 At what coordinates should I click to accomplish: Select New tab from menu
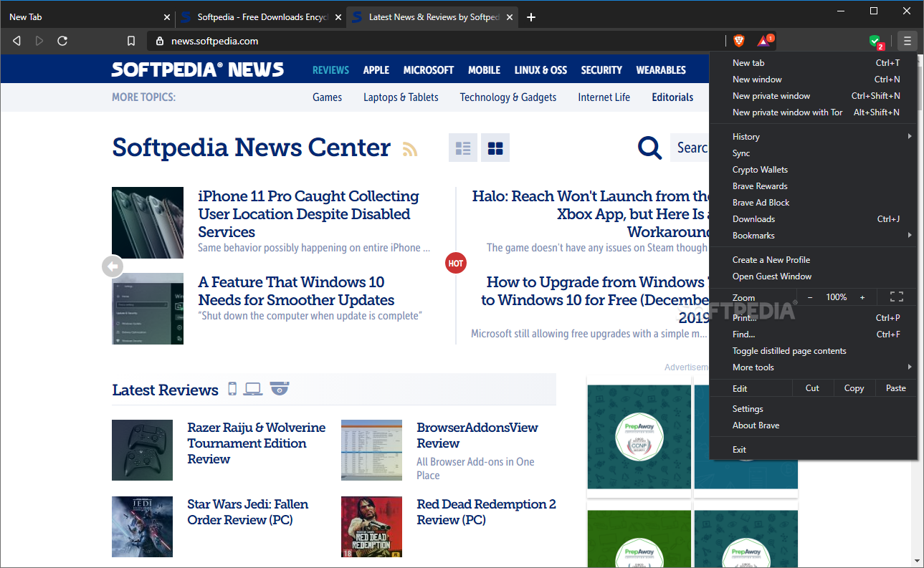pyautogui.click(x=813, y=62)
